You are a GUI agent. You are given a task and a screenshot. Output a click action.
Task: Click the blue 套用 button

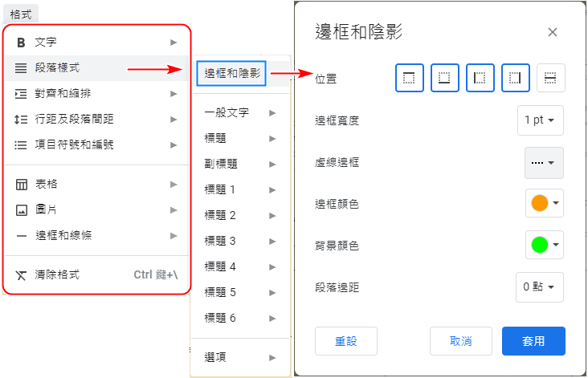pos(533,341)
